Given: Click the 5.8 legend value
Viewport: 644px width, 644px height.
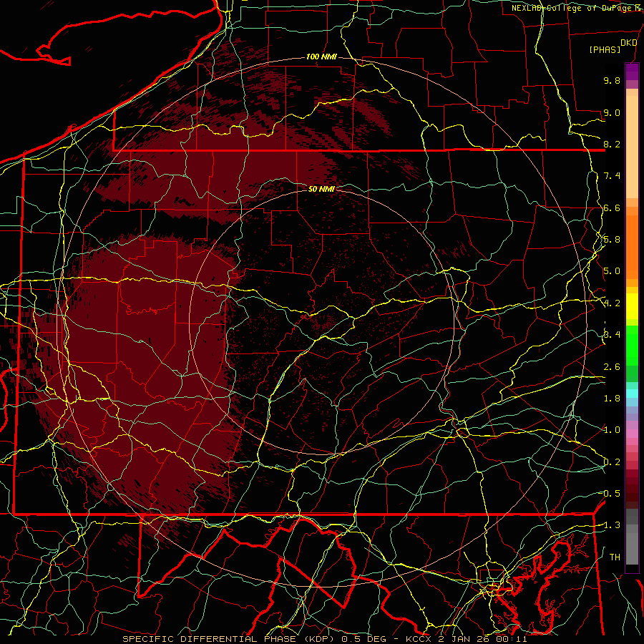Looking at the screenshot, I should pos(612,240).
